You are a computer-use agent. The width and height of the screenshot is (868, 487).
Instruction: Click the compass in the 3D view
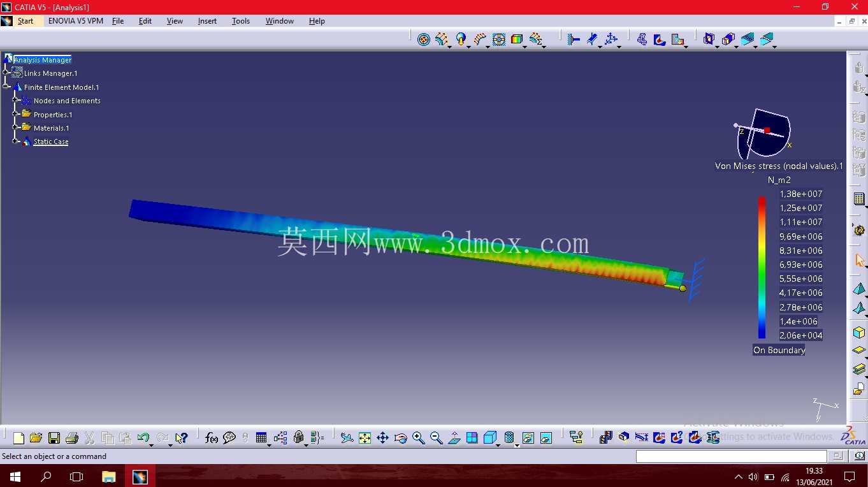tap(763, 134)
